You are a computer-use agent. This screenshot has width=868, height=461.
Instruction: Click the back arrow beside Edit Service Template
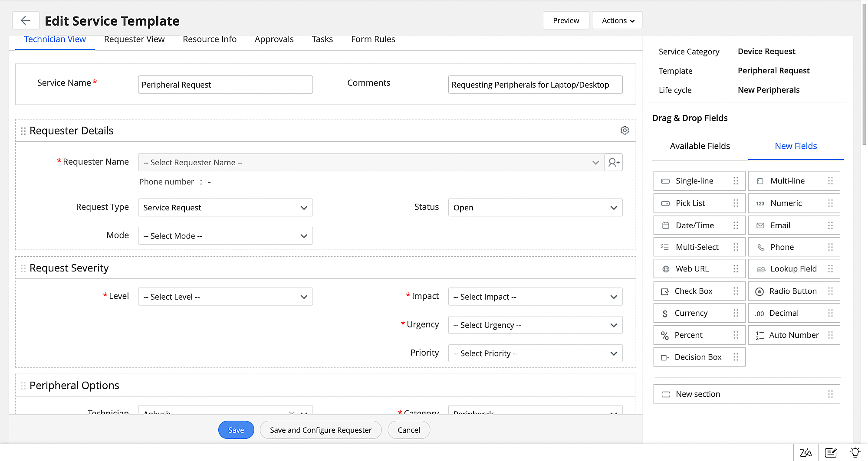[26, 20]
